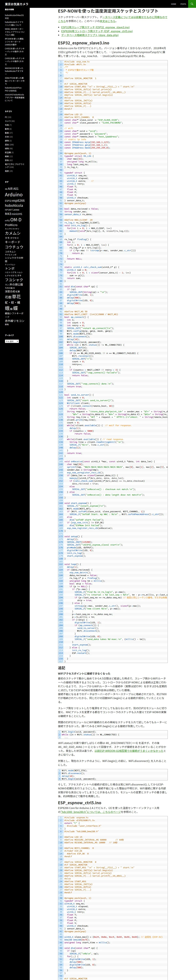The width and height of the screenshot is (196, 980).
Task: Click the 追記 heading
Action: pyautogui.click(x=62, y=668)
